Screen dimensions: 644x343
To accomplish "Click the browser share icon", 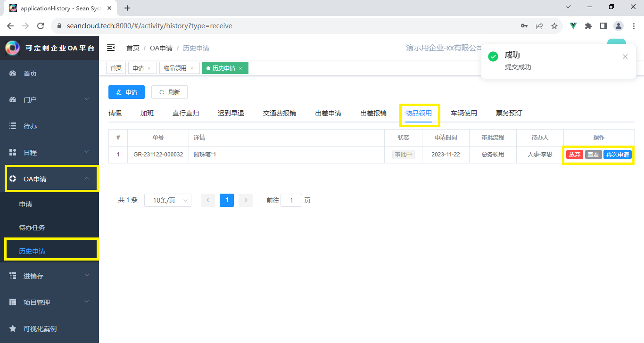I will 539,26.
